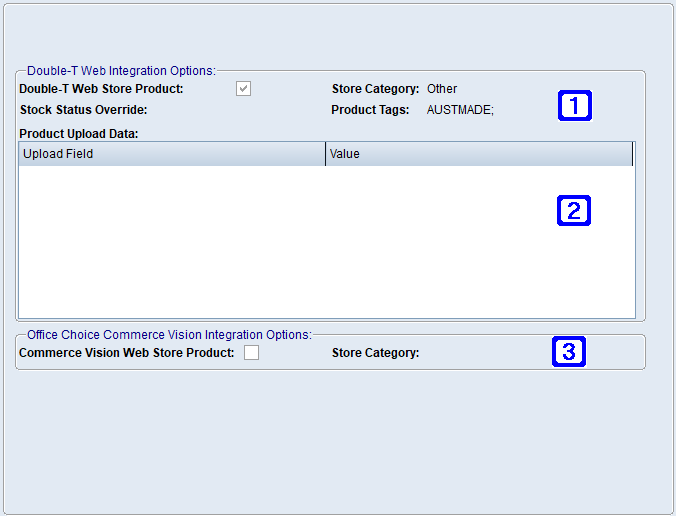Image resolution: width=676 pixels, height=516 pixels.
Task: Click the Stock Status Override label
Action: click(x=84, y=110)
